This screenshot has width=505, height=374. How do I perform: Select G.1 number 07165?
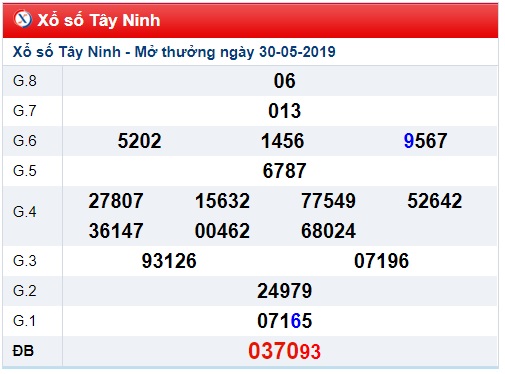(x=284, y=321)
